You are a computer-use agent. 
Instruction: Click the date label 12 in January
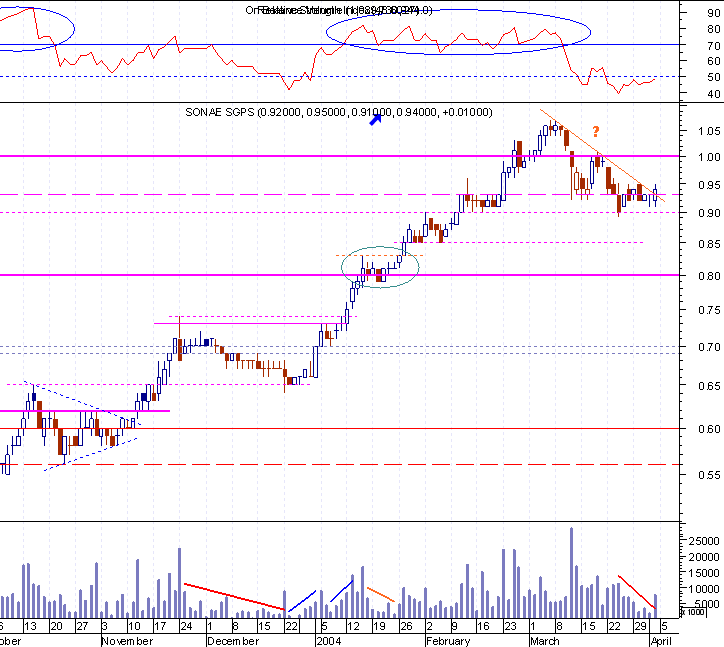click(353, 627)
